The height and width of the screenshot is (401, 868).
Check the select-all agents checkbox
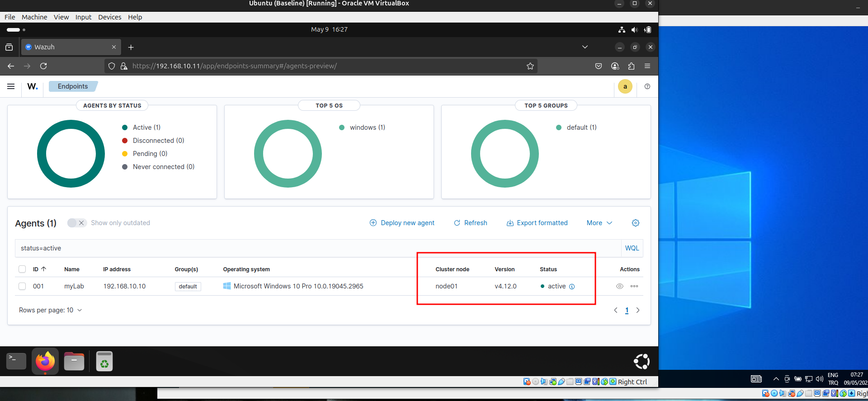(x=22, y=269)
